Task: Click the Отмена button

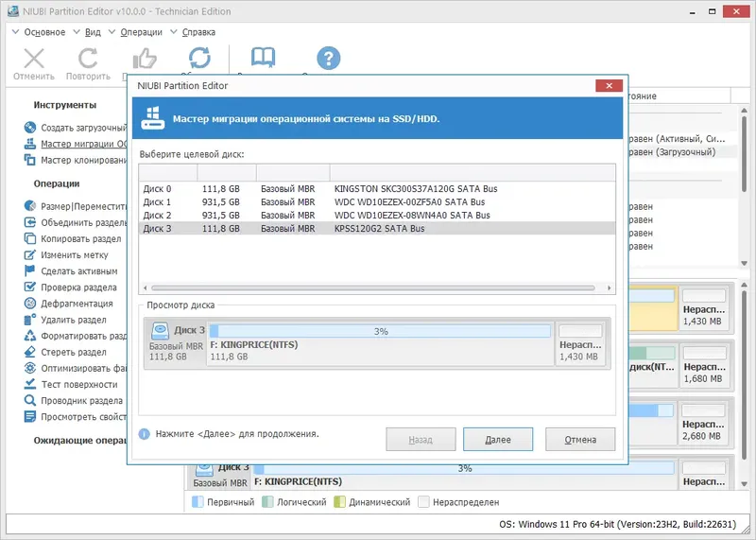Action: [580, 439]
